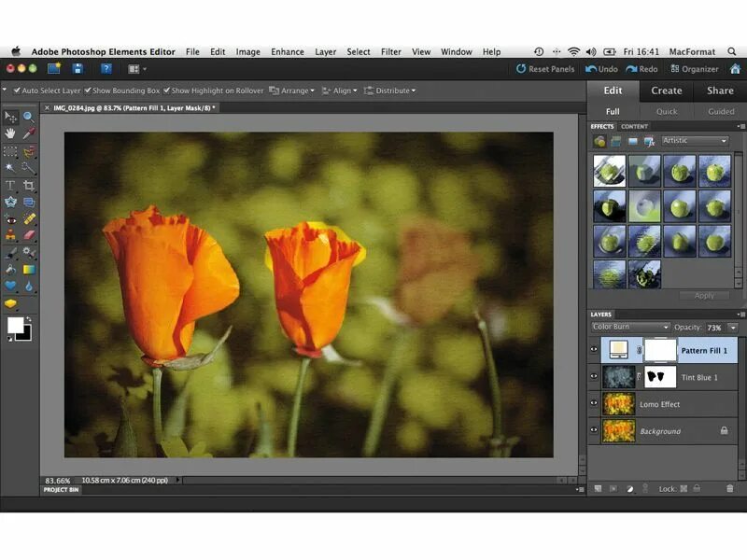Show Photo Effects fx category icon
Viewport: 747px width, 560px height.
pyautogui.click(x=649, y=141)
